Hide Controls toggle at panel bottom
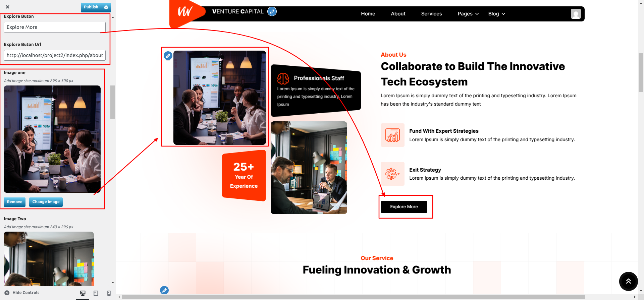The width and height of the screenshot is (644, 300). point(22,293)
